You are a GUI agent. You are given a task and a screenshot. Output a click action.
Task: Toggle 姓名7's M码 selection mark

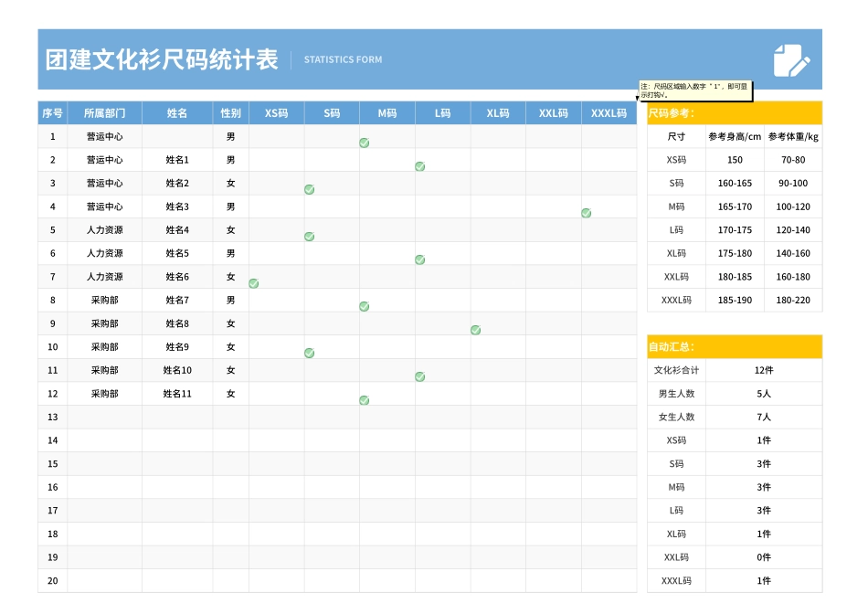tap(364, 306)
